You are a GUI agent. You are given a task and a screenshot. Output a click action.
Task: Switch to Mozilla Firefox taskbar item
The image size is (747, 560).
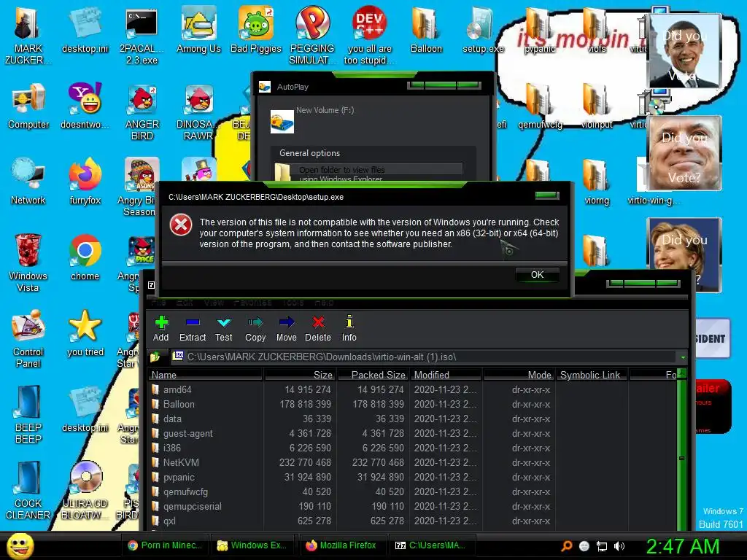pos(341,545)
